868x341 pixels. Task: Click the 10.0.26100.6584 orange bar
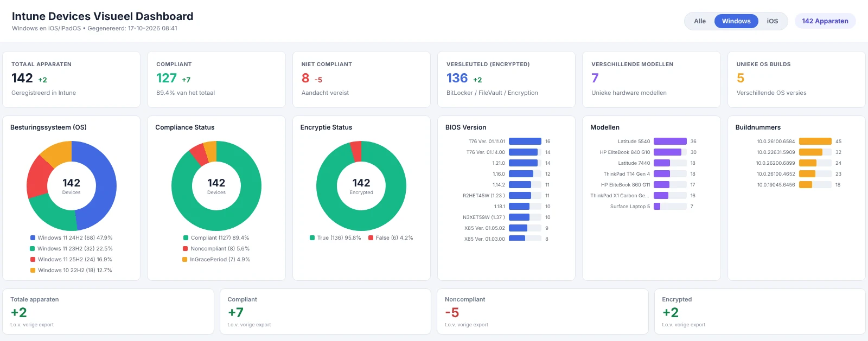(815, 141)
